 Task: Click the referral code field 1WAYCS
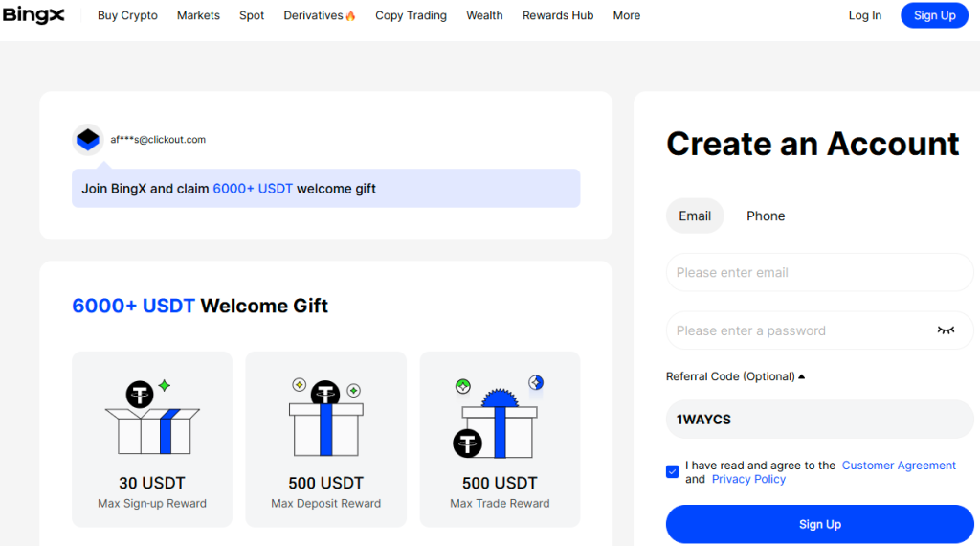pos(819,419)
